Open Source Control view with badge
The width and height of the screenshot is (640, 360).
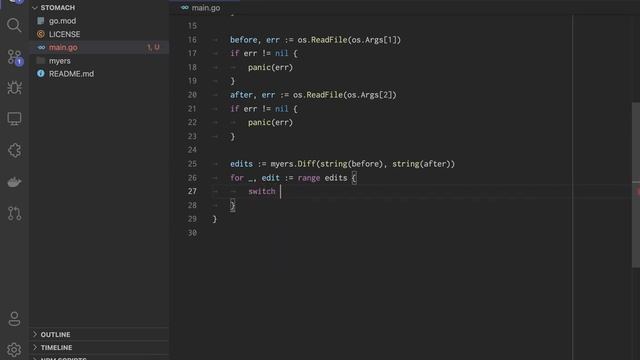coord(15,57)
